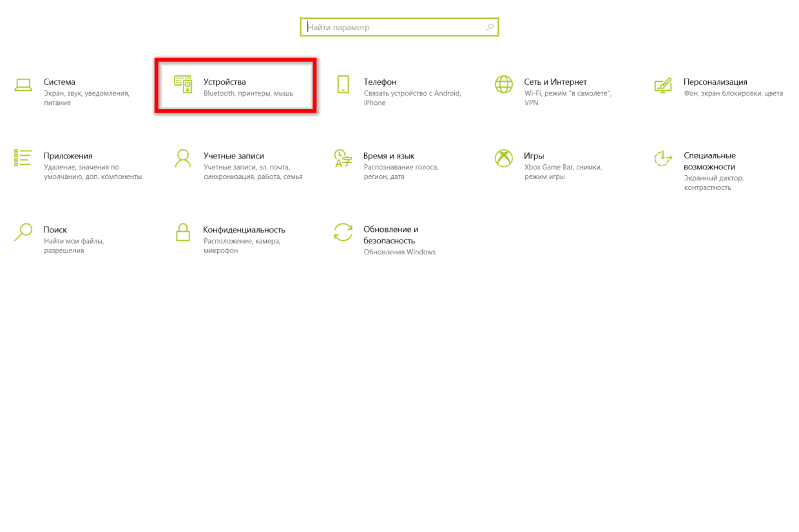Image resolution: width=799 pixels, height=532 pixels.
Task: Click the text "Расположение, камера, микрофон"
Action: (242, 245)
